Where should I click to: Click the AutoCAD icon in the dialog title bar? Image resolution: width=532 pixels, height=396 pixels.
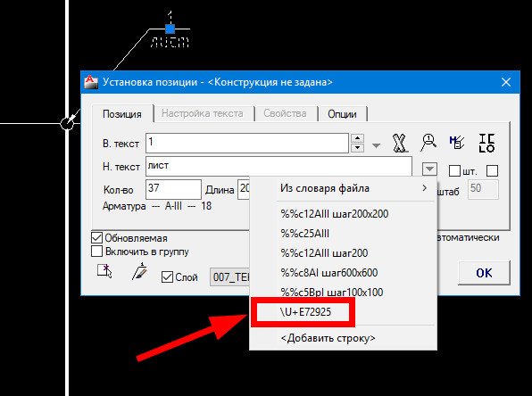[91, 82]
